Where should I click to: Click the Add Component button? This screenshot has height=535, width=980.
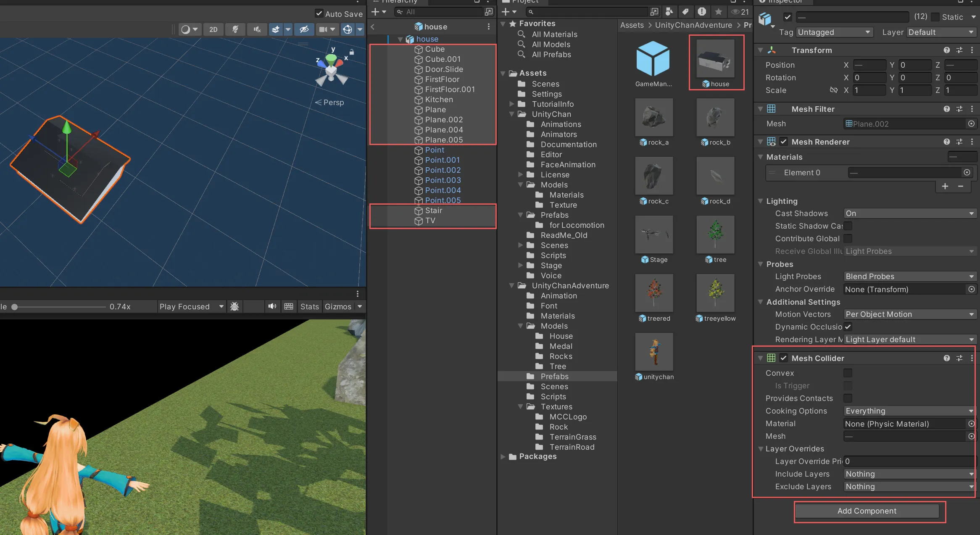pyautogui.click(x=867, y=511)
